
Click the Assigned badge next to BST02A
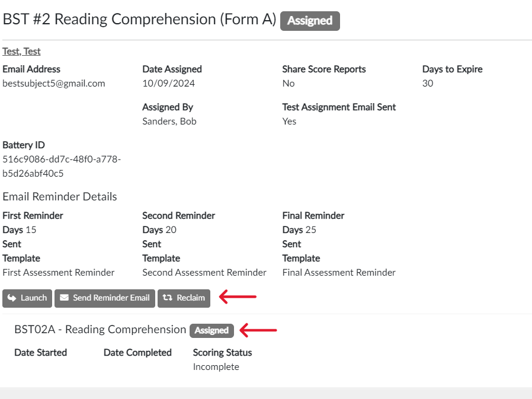point(211,331)
